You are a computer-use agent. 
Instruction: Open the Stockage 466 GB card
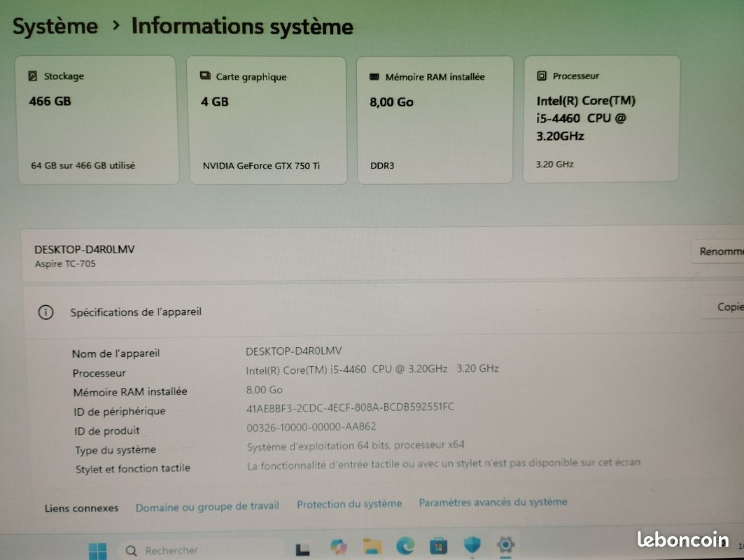(98, 120)
